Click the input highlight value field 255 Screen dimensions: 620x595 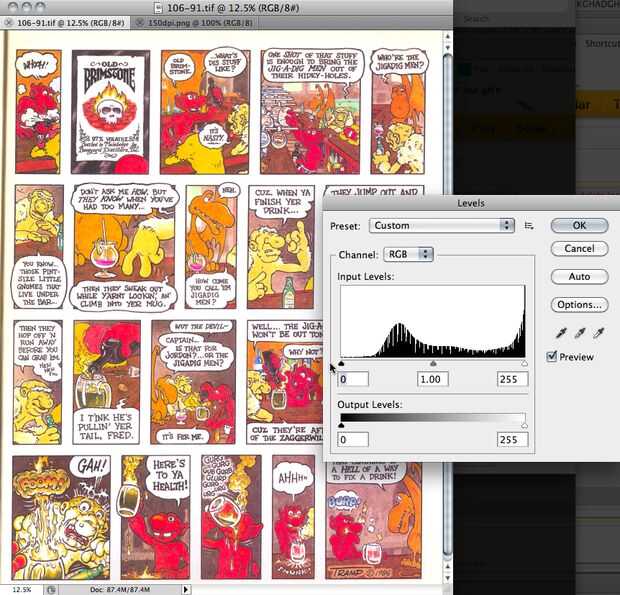tap(512, 379)
